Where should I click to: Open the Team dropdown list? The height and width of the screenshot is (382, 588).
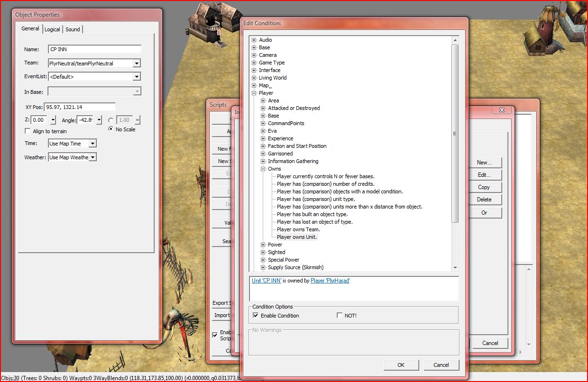pyautogui.click(x=137, y=64)
